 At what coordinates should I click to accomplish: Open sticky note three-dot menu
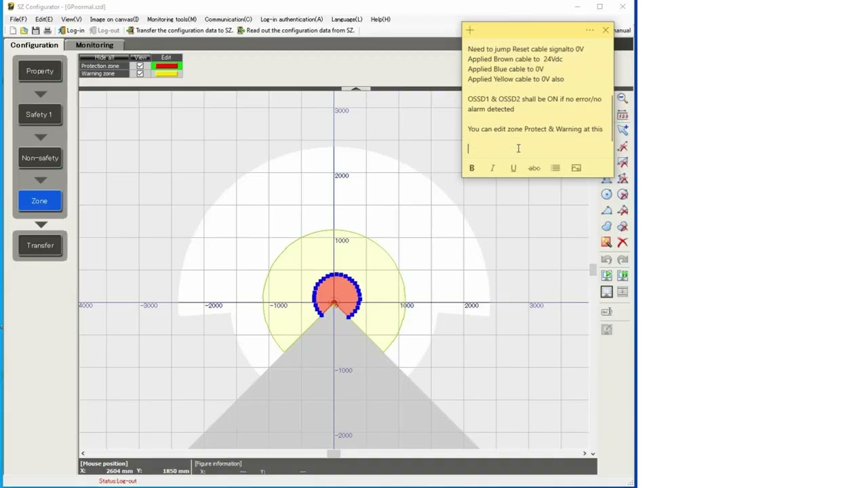(x=589, y=30)
